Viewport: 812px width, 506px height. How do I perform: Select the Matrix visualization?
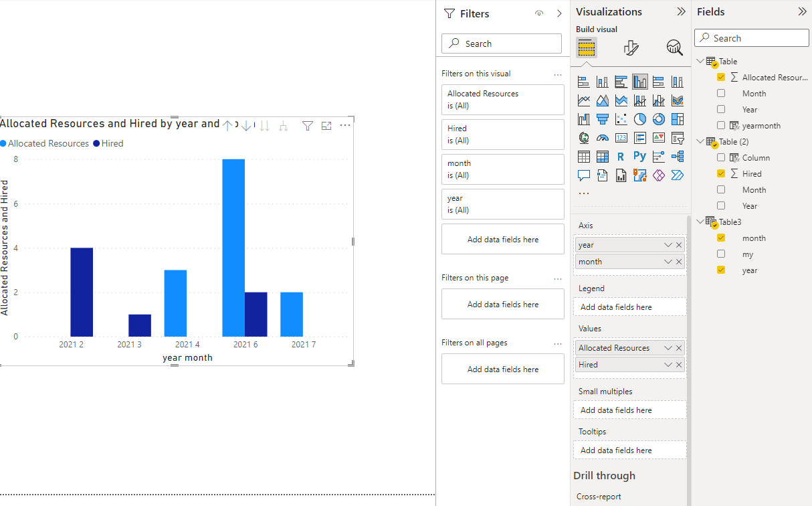coord(603,157)
